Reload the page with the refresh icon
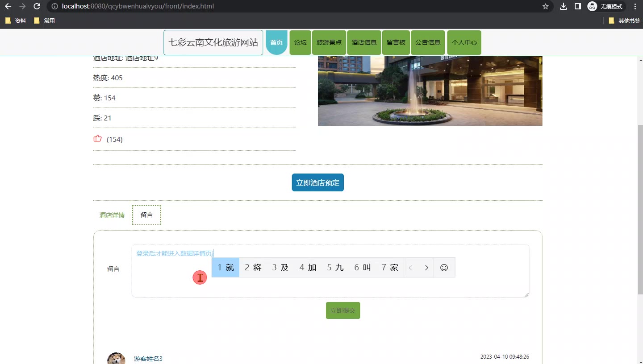This screenshot has height=364, width=643. (x=37, y=6)
